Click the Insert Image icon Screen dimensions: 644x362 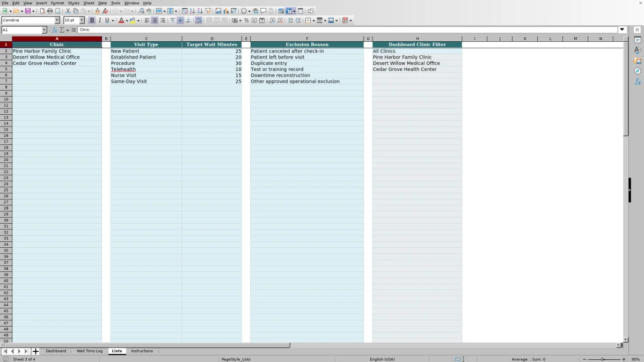218,11
